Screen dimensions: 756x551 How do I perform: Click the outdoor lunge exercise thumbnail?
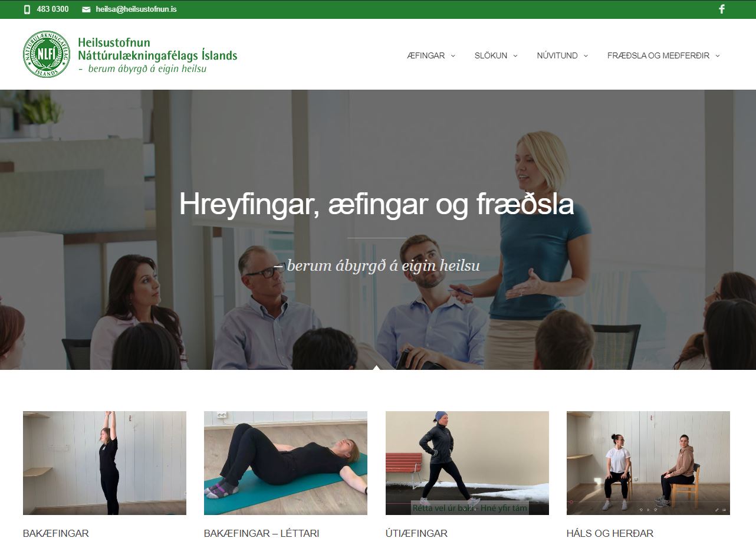pyautogui.click(x=467, y=463)
